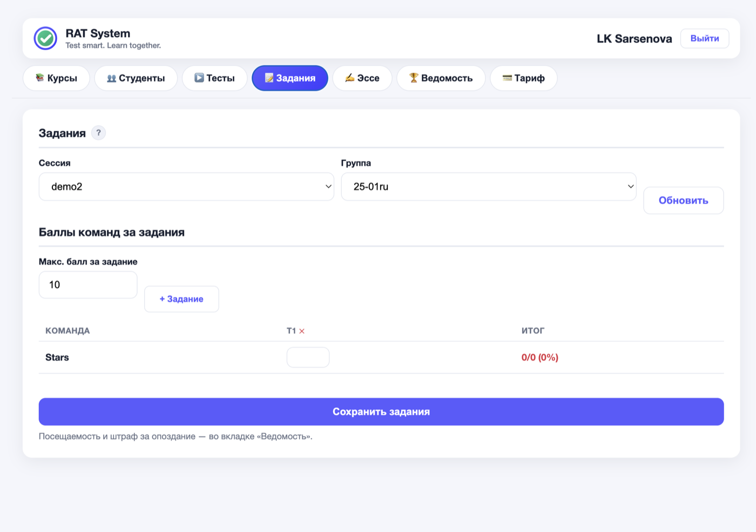Click the КОМАНДА column header
This screenshot has width=756, height=532.
coord(67,331)
